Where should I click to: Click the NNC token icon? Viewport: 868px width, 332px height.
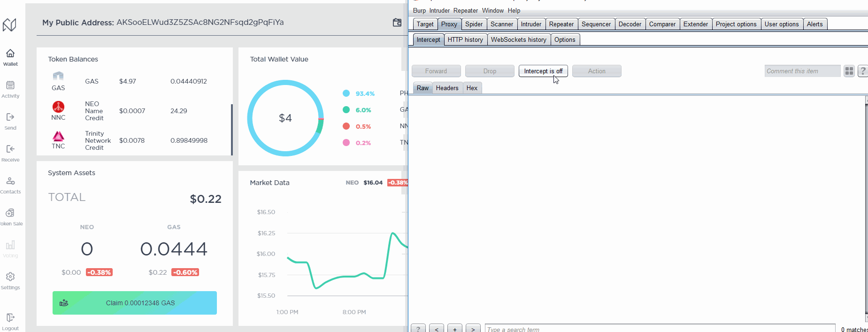click(x=58, y=107)
